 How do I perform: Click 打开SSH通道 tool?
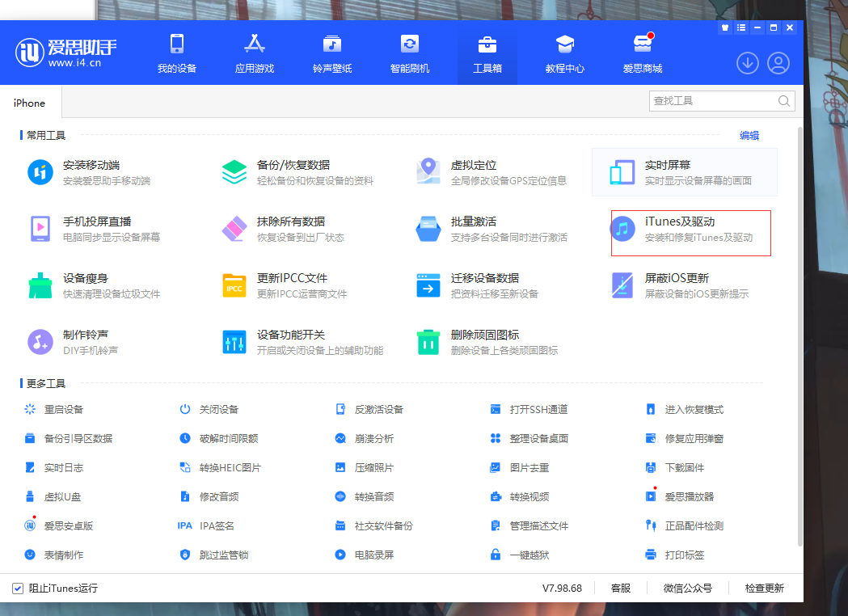coord(529,409)
